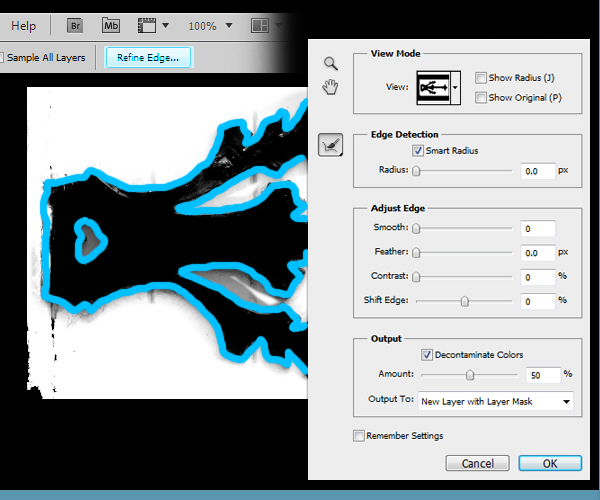This screenshot has width=600, height=500.
Task: Click the Contrast slider handle
Action: tap(416, 277)
